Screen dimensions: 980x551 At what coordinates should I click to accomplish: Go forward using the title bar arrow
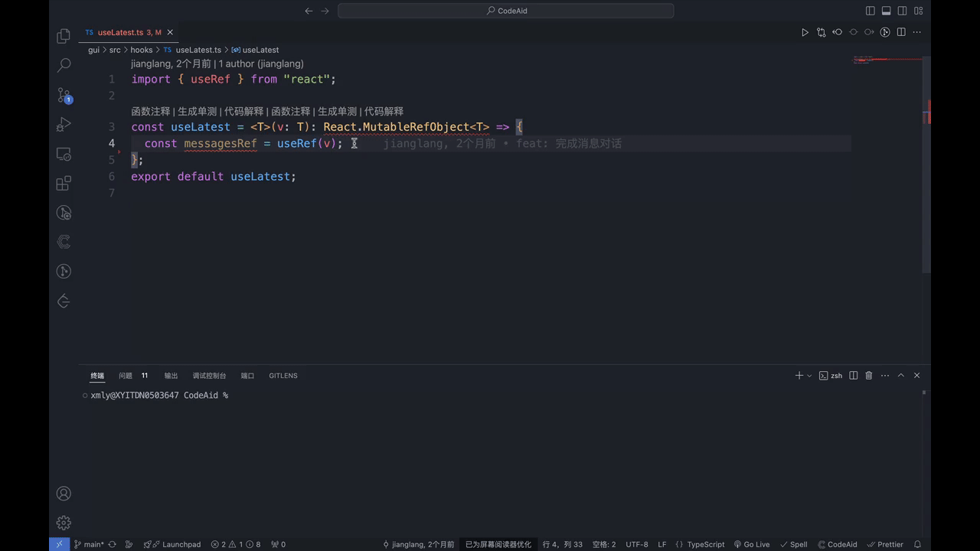tap(325, 11)
